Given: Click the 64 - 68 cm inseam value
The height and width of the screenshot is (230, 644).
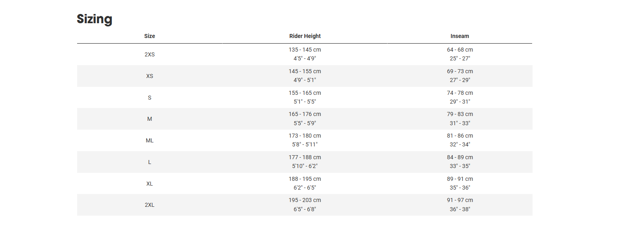Looking at the screenshot, I should pyautogui.click(x=460, y=50).
